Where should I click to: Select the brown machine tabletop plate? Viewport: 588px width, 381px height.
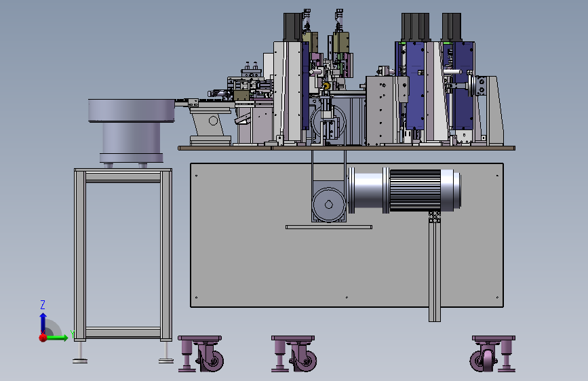[347, 148]
